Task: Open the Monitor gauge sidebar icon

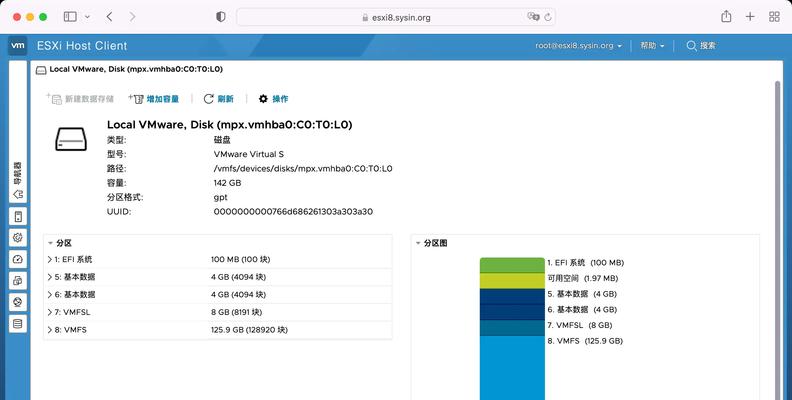Action: click(x=18, y=259)
